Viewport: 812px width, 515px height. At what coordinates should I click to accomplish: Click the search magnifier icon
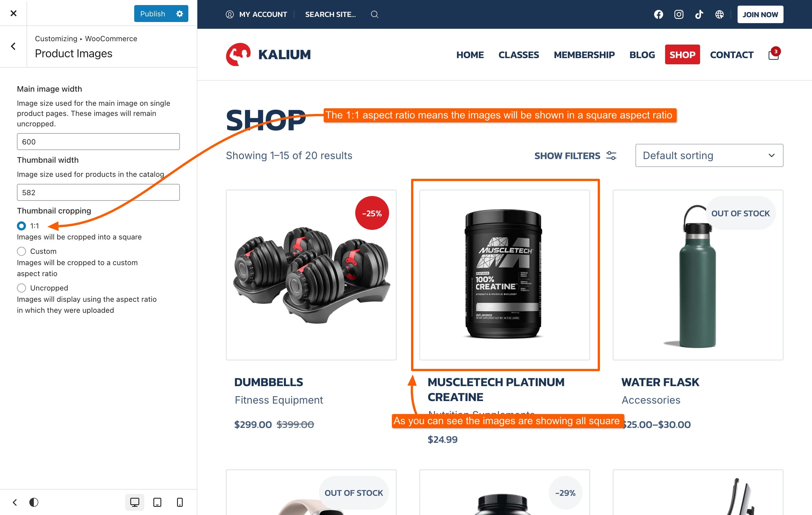pos(374,14)
